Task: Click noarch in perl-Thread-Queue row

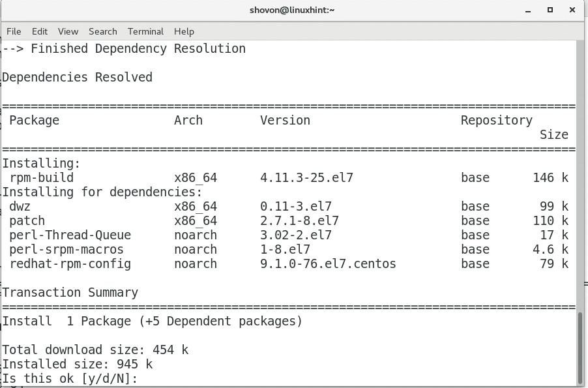Action: pyautogui.click(x=196, y=235)
